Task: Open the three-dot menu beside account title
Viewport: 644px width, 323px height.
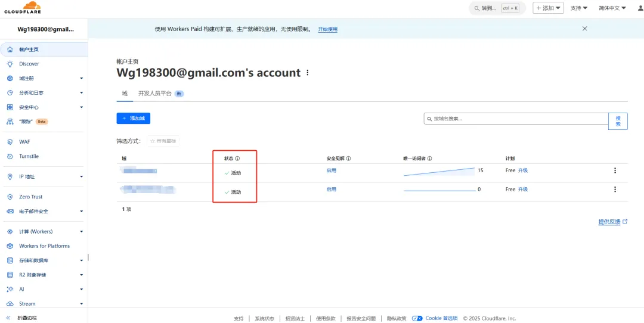Action: [x=308, y=73]
